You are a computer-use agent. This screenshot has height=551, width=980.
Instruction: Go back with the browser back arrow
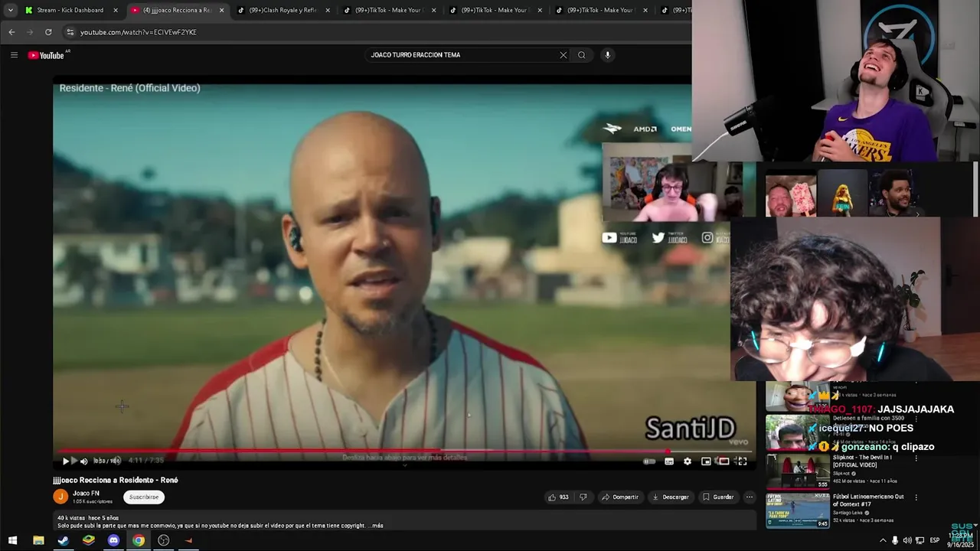[11, 32]
